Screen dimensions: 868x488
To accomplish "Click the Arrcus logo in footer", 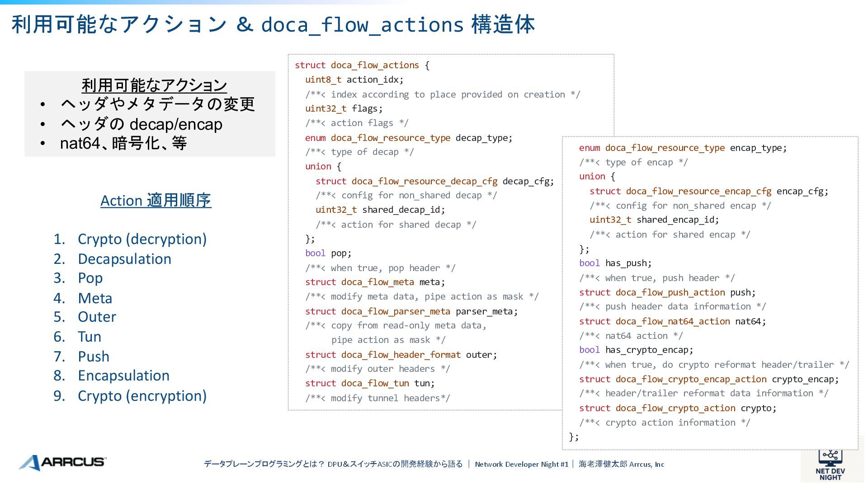I will [62, 462].
